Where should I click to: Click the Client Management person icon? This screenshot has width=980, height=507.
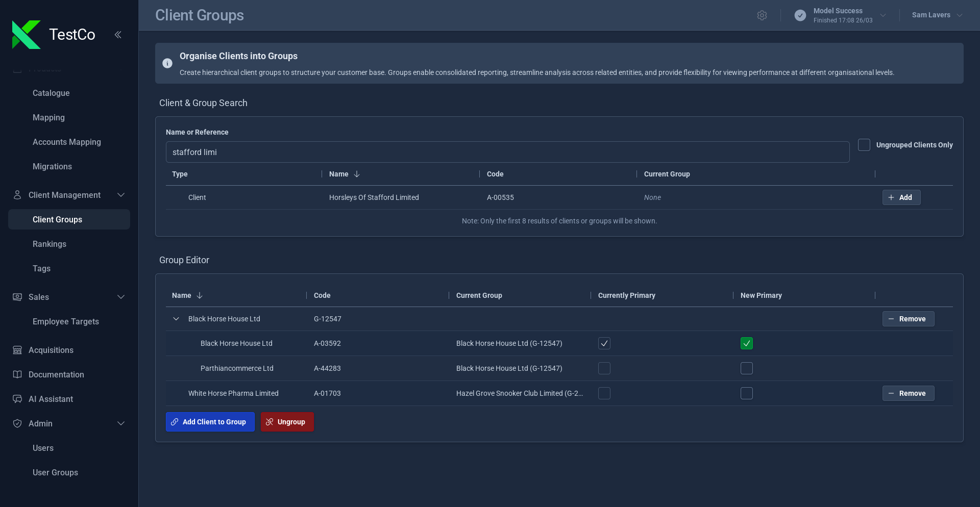[x=17, y=195]
